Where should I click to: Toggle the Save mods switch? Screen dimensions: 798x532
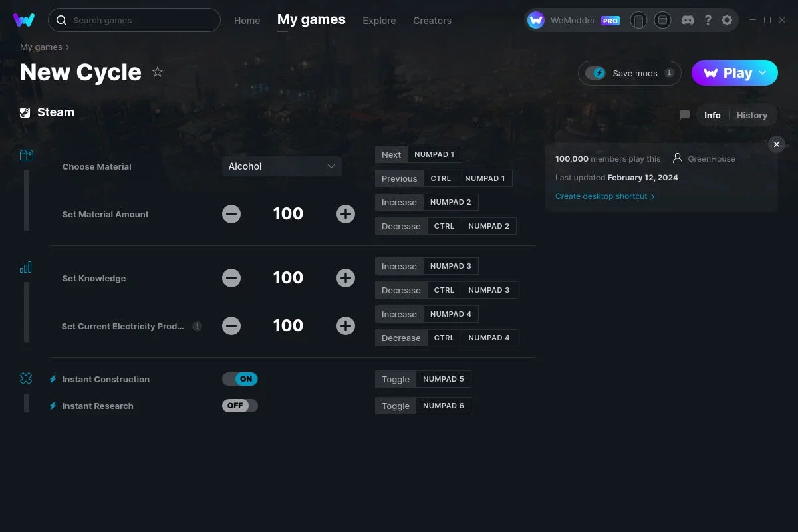[595, 73]
